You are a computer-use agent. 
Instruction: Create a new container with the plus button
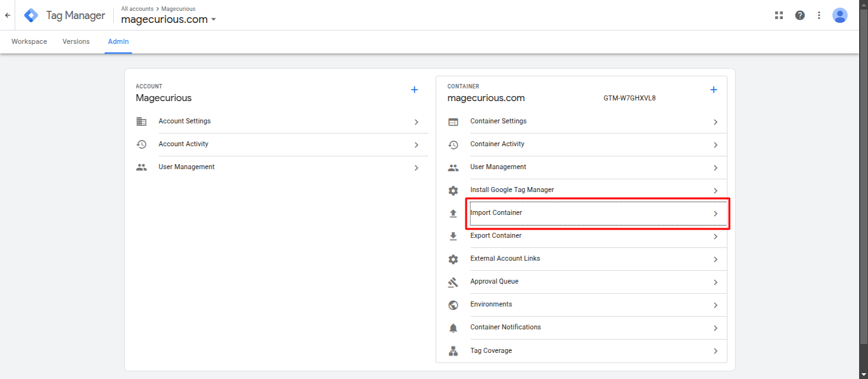[x=713, y=89]
